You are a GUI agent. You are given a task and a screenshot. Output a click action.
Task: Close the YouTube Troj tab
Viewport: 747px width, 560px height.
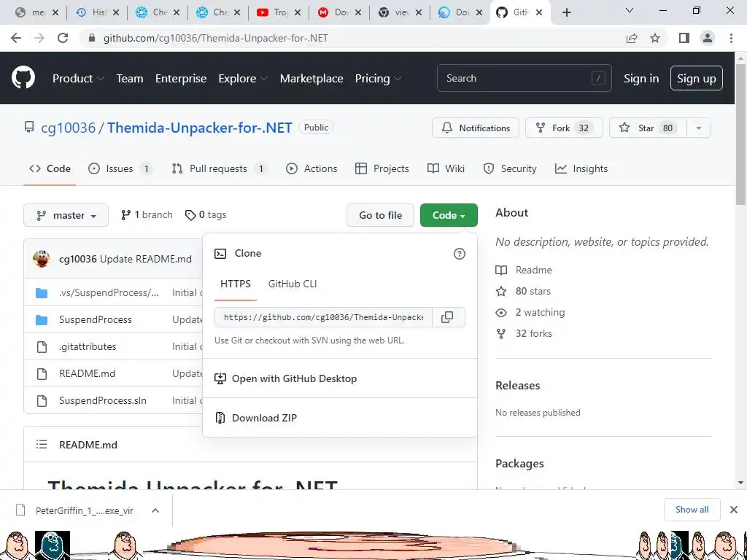pyautogui.click(x=298, y=13)
